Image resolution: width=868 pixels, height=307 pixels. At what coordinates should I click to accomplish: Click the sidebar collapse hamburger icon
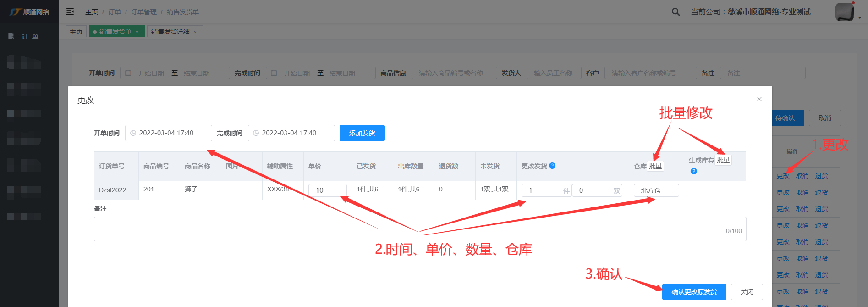[70, 11]
